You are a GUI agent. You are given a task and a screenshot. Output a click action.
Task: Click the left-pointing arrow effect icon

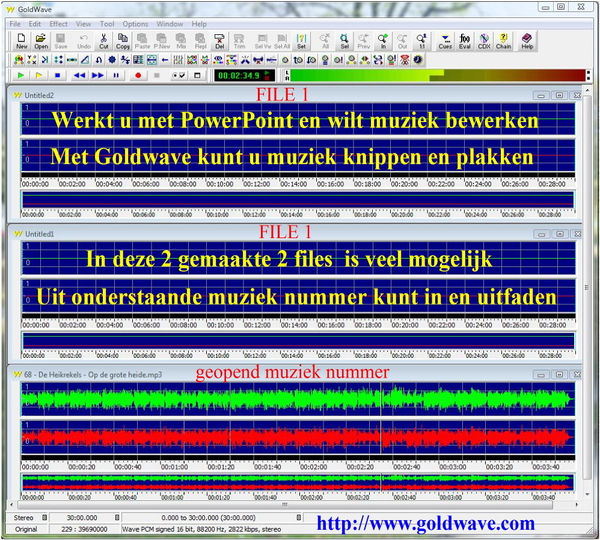[x=165, y=60]
